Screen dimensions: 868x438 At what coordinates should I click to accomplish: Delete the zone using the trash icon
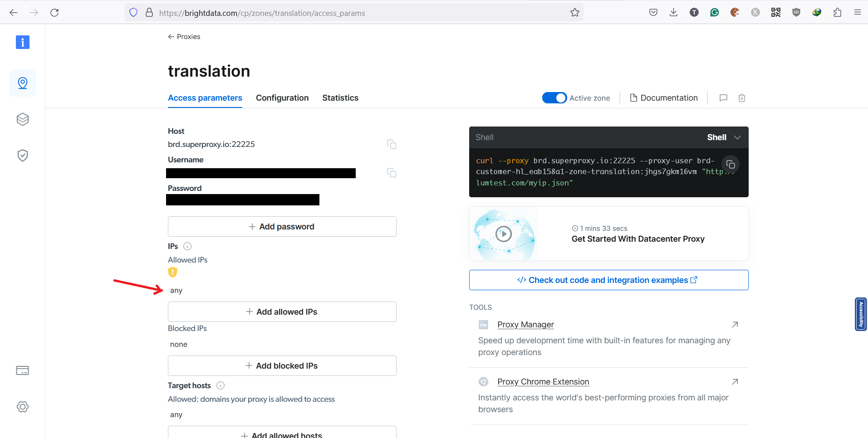(x=742, y=98)
